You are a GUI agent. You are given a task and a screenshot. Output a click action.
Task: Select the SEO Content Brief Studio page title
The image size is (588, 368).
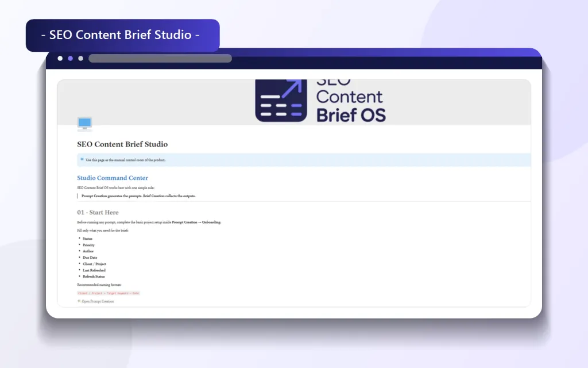(122, 144)
